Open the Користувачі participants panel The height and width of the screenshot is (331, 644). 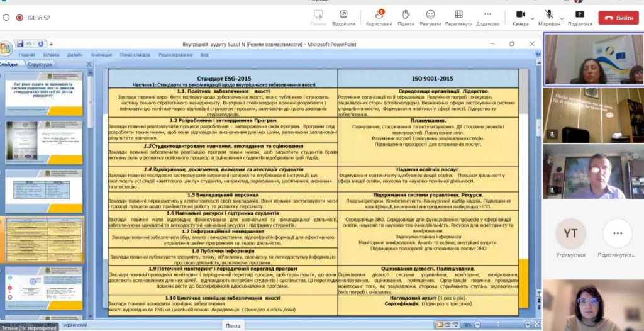[379, 18]
